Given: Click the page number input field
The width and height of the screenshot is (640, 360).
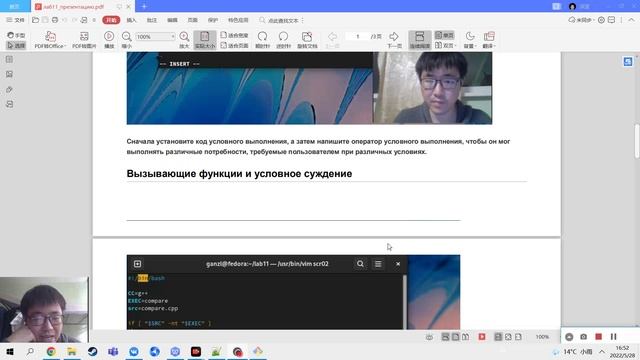Looking at the screenshot, I should [x=358, y=37].
